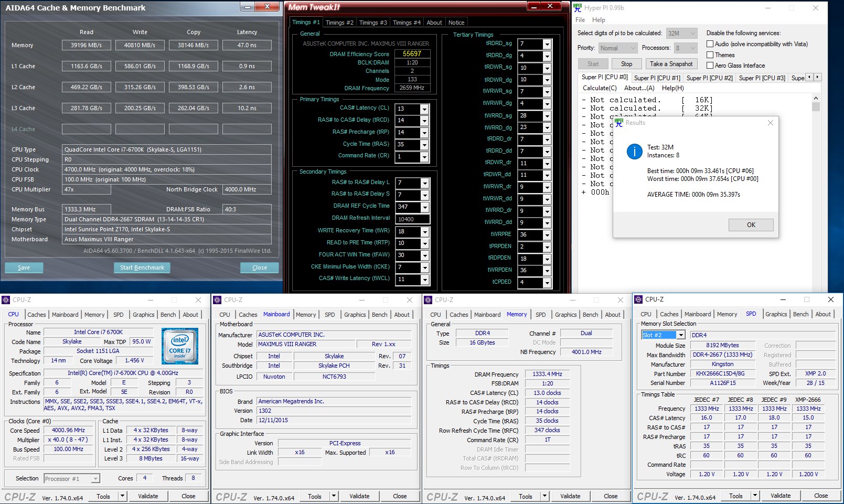The width and height of the screenshot is (844, 504).
Task: Open the Notice tab in MemTweakIt
Action: (456, 23)
